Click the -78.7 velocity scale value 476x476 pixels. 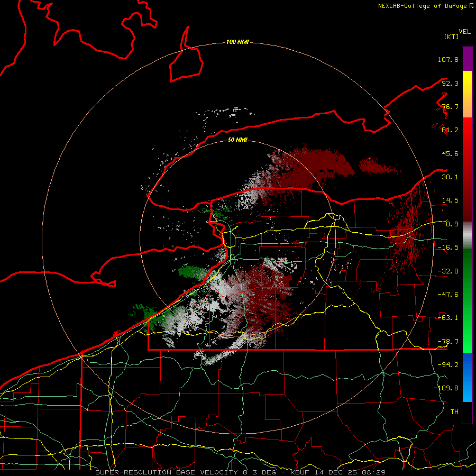tap(448, 342)
